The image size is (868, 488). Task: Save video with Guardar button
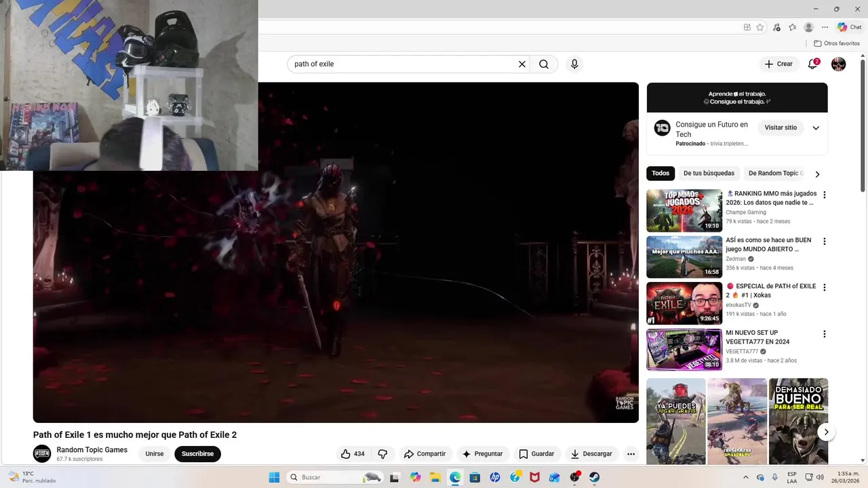536,454
